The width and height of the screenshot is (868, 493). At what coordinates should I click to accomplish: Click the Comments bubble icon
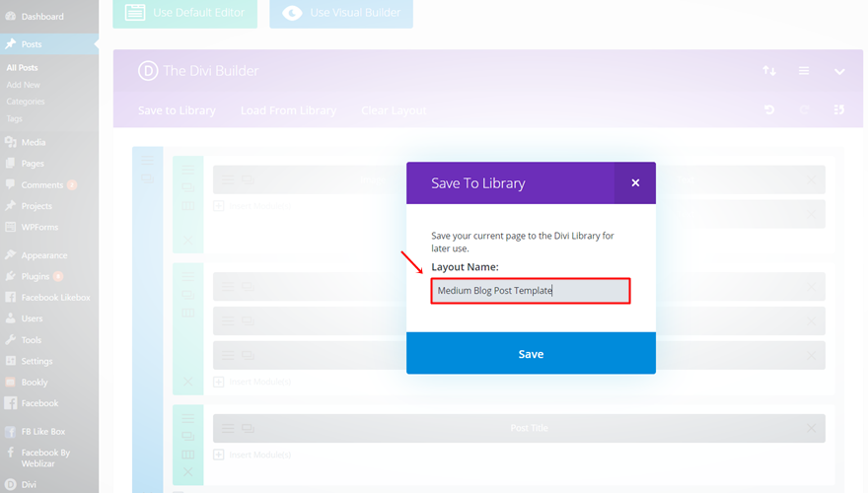pyautogui.click(x=11, y=184)
